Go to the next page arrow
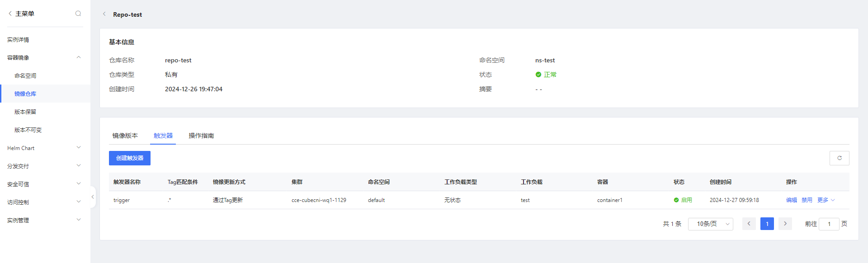The image size is (868, 263). [x=785, y=224]
